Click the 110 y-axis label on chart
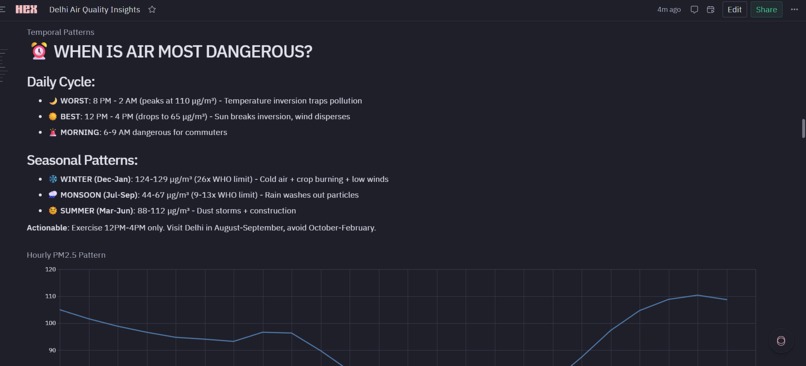The height and width of the screenshot is (366, 806). 50,297
